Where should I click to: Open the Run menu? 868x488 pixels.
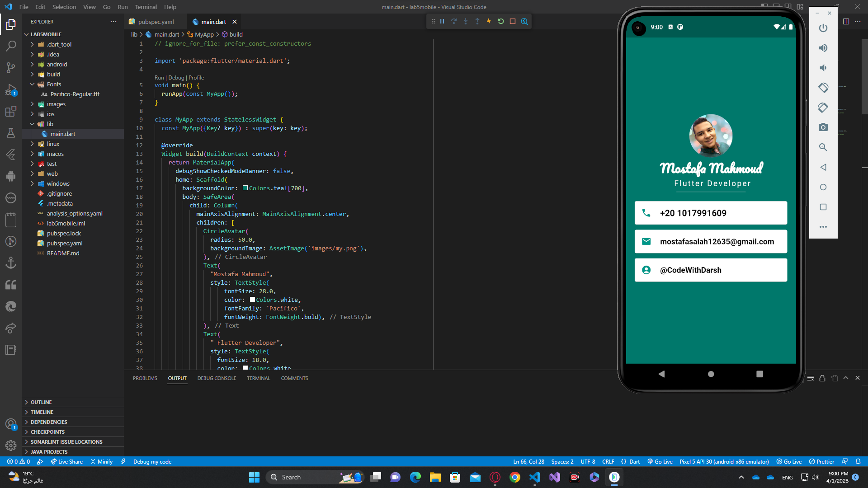click(x=122, y=7)
